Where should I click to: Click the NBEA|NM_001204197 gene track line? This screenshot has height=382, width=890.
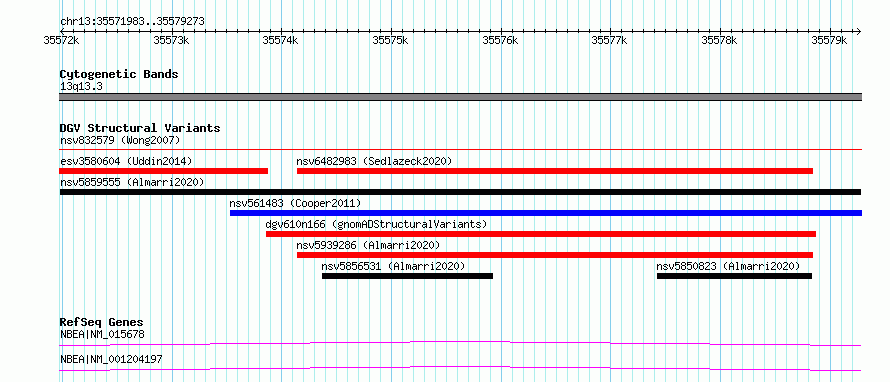[x=460, y=368]
